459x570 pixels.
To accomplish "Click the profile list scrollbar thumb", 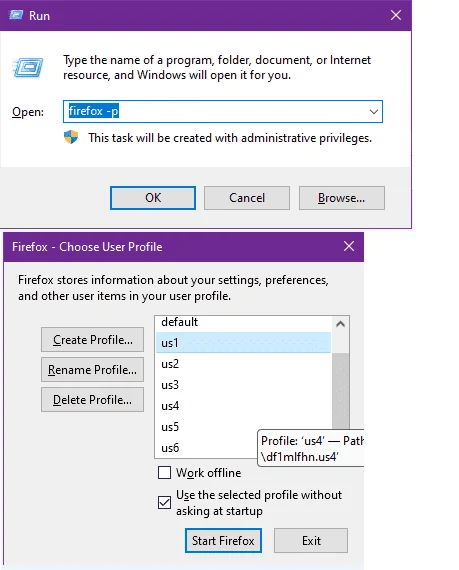I will point(341,391).
